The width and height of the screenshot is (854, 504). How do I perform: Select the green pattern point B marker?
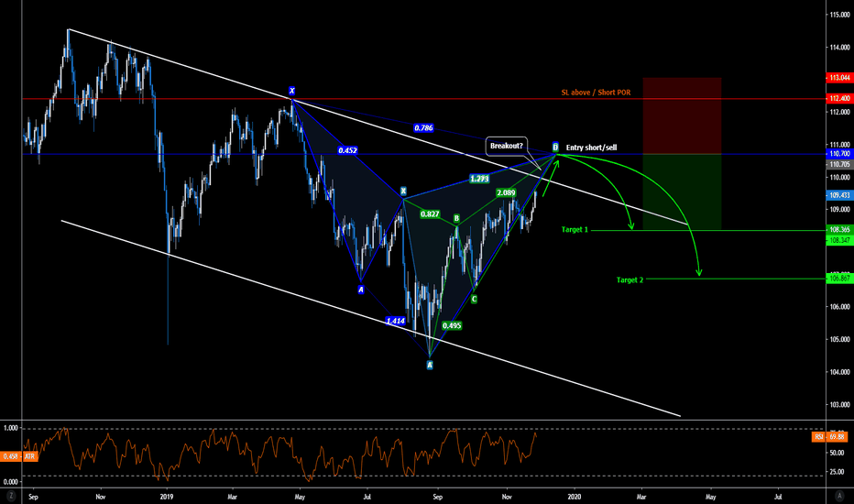(456, 218)
